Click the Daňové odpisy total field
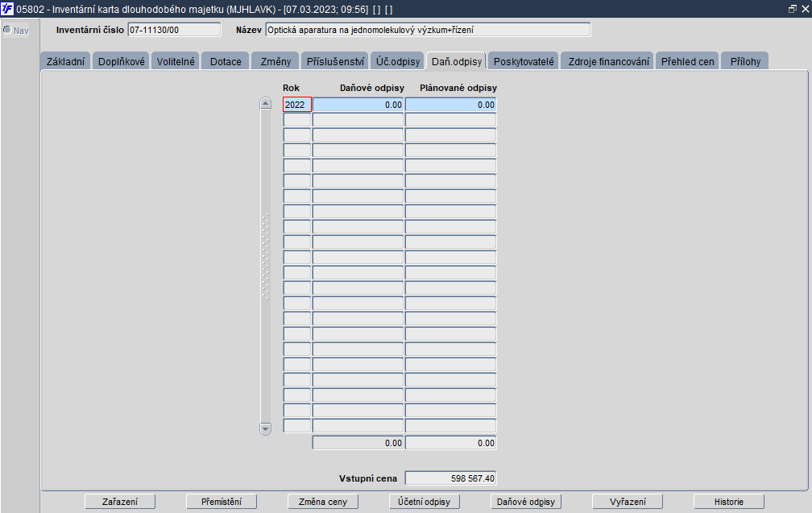The height and width of the screenshot is (513, 812). pyautogui.click(x=358, y=443)
